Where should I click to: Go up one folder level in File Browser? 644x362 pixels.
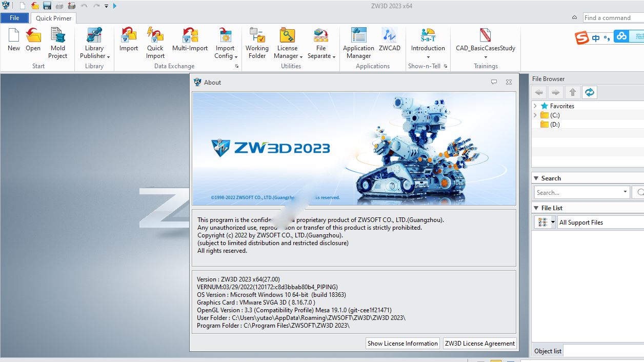(x=573, y=92)
